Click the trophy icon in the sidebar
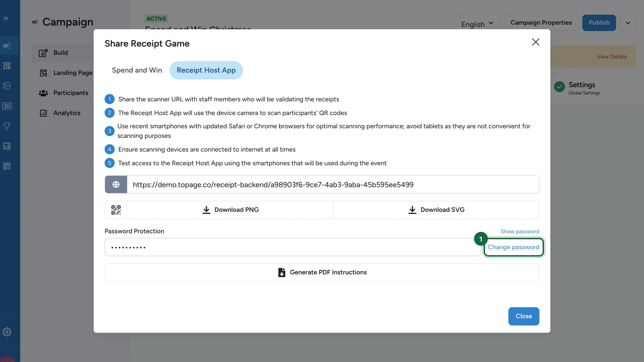This screenshot has height=362, width=644. (7, 126)
